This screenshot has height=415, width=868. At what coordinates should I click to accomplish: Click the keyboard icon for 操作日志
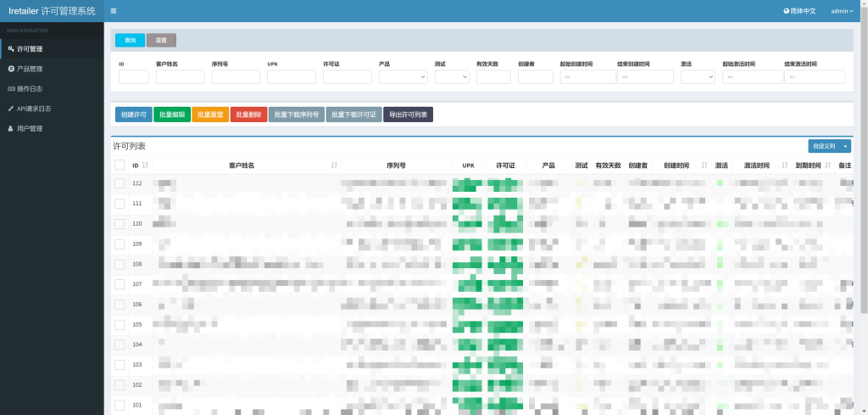[x=10, y=88]
